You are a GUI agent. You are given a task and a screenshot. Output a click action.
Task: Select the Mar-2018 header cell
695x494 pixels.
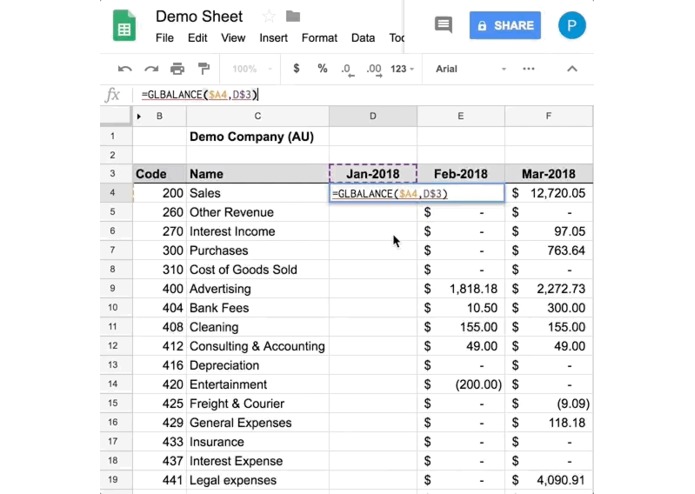[548, 174]
